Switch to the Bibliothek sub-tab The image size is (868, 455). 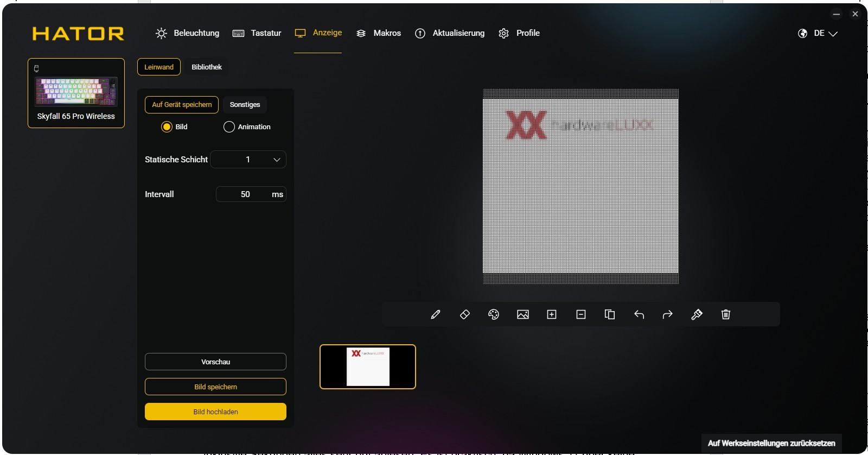(x=207, y=67)
